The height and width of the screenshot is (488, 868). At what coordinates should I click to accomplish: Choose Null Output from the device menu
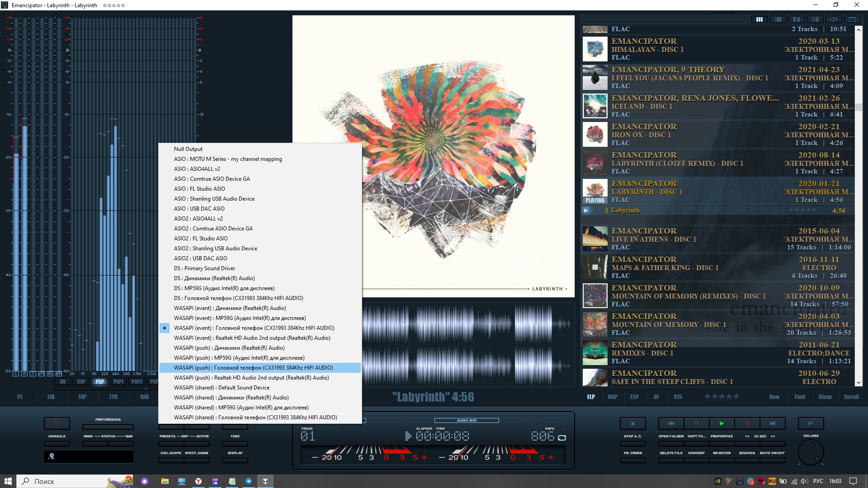tap(260, 149)
